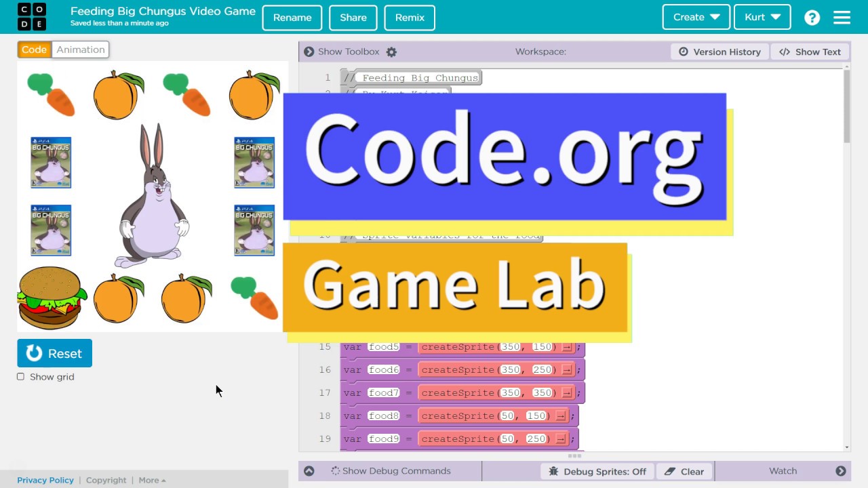This screenshot has width=868, height=488.
Task: Expand the debug console up-arrow icon
Action: pos(309,471)
